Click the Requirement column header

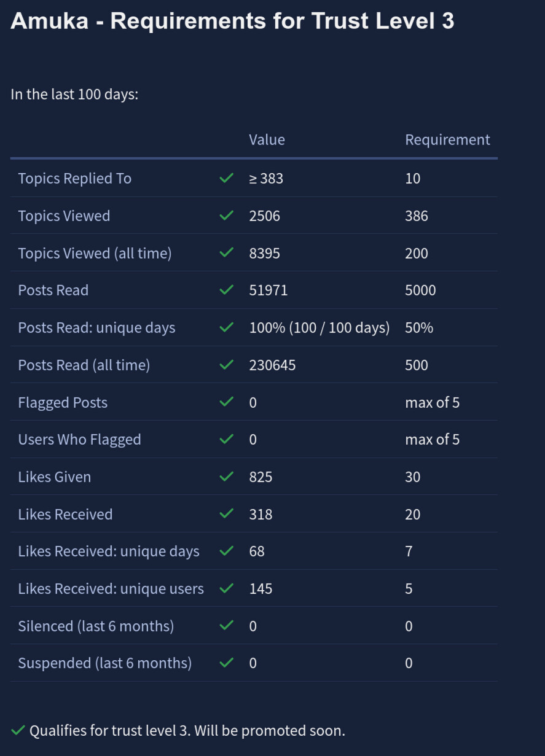point(447,140)
